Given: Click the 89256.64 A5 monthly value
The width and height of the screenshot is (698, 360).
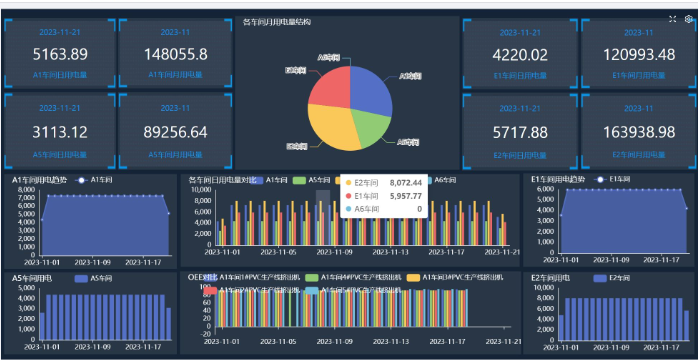Looking at the screenshot, I should click(x=175, y=132).
